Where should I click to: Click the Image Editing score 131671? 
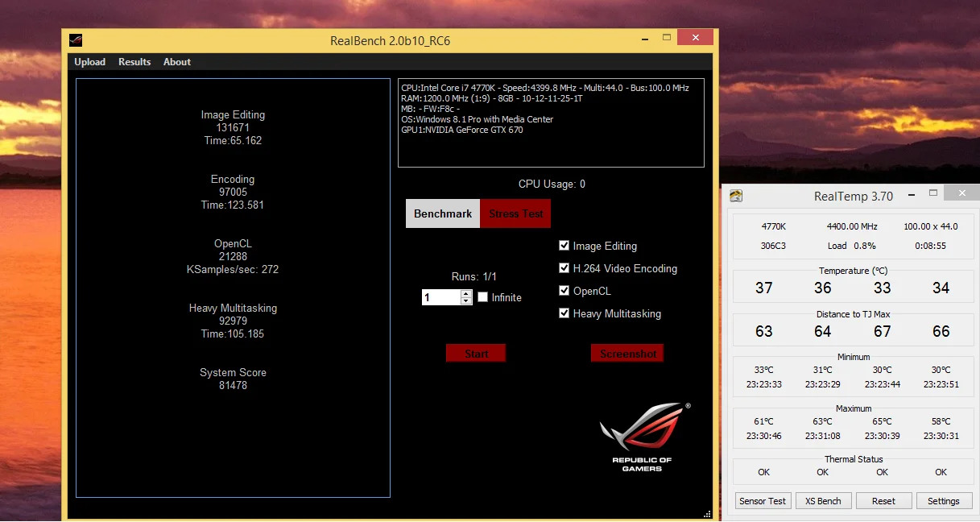[x=233, y=128]
